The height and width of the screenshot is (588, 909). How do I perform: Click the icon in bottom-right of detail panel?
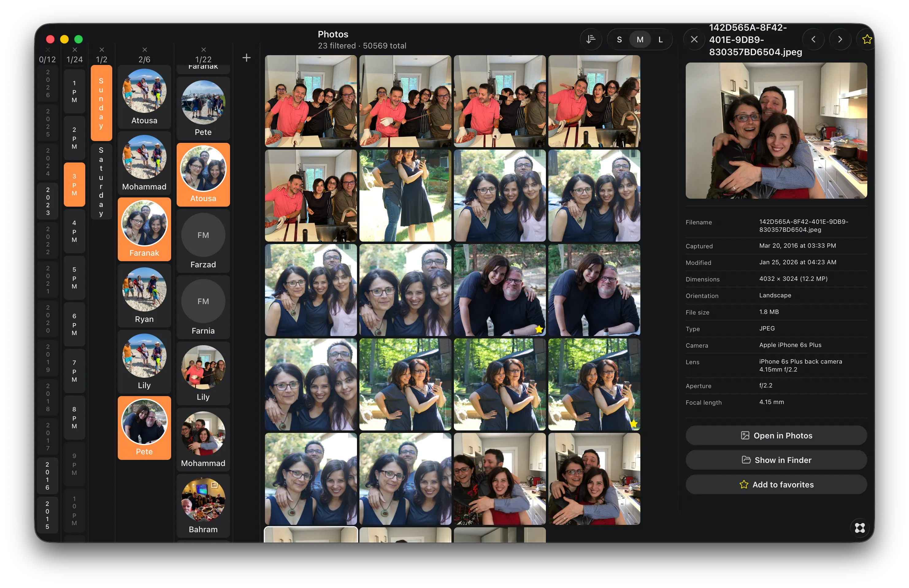click(860, 528)
